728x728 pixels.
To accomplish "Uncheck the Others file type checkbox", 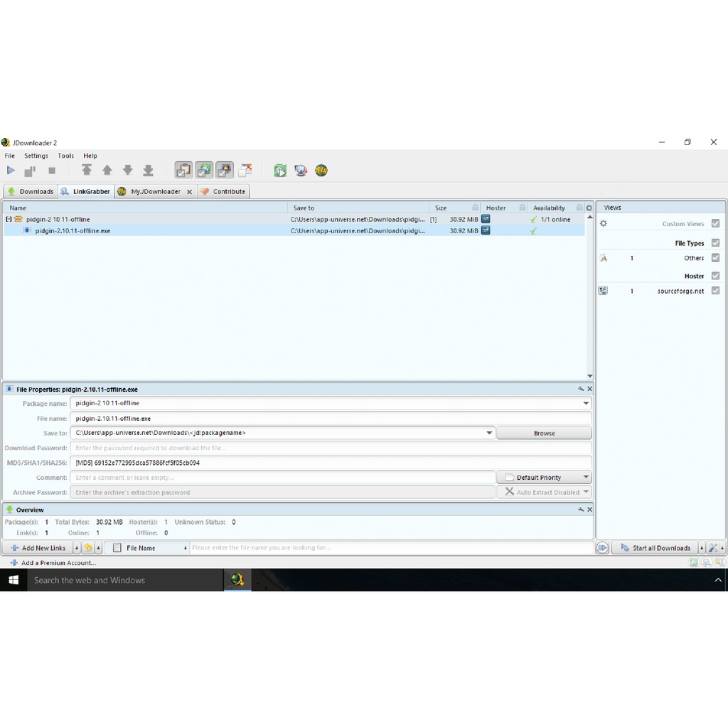I will [x=715, y=257].
